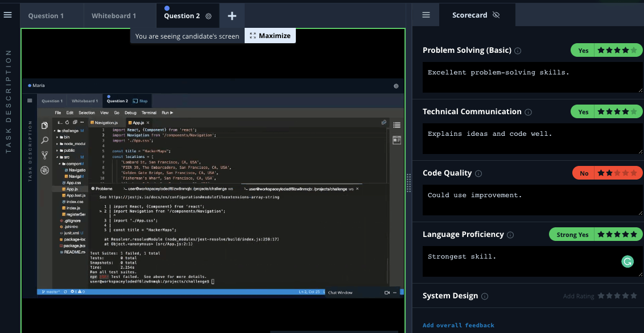Click Stop screen sharing button
Screen dimensions: 644x333
[139, 101]
